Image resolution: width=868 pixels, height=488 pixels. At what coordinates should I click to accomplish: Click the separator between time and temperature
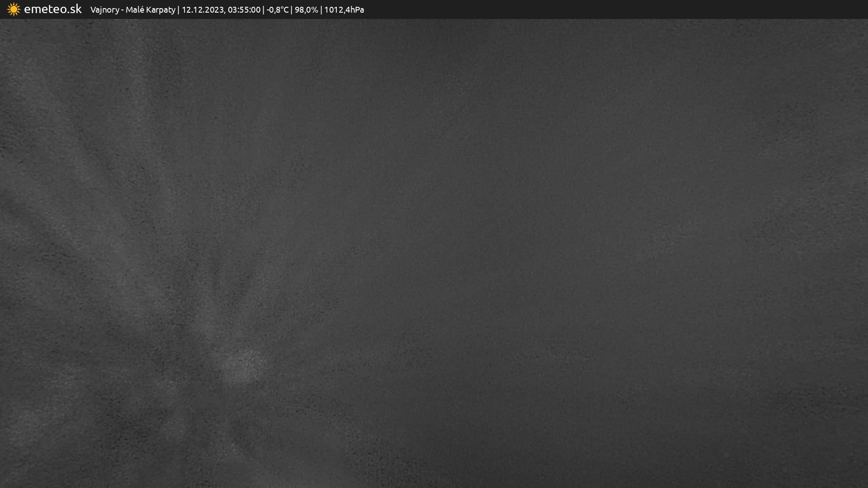264,9
